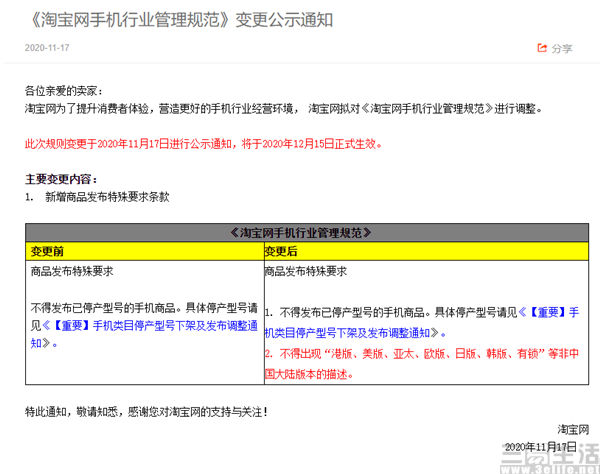Open the blue 【重要】 link in the 变更后 column
This screenshot has width=600, height=474.
pyautogui.click(x=422, y=323)
